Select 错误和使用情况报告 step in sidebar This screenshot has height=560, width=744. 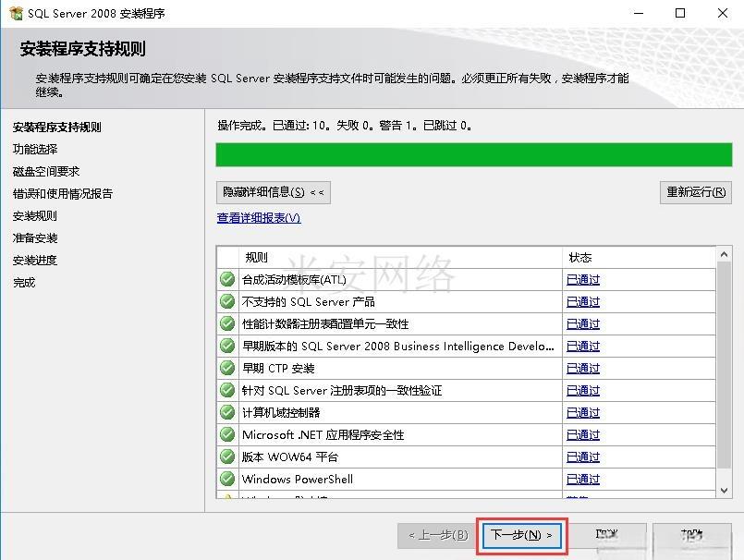(x=63, y=194)
